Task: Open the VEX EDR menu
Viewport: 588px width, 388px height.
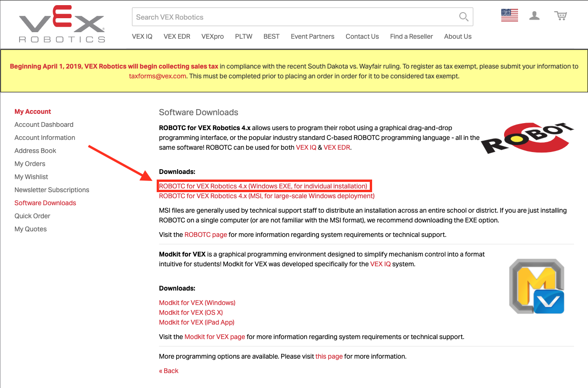Action: (177, 36)
